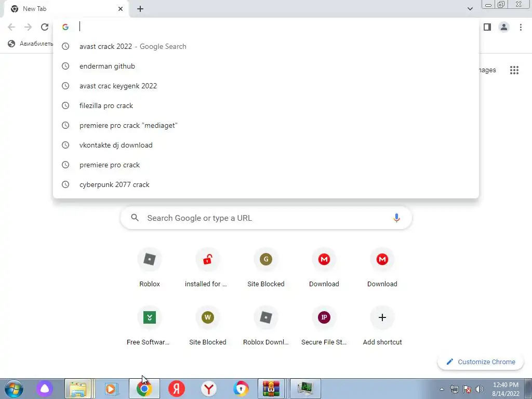
Task: Choose 'avast crac keygenk 2022' suggestion
Action: tap(266, 86)
